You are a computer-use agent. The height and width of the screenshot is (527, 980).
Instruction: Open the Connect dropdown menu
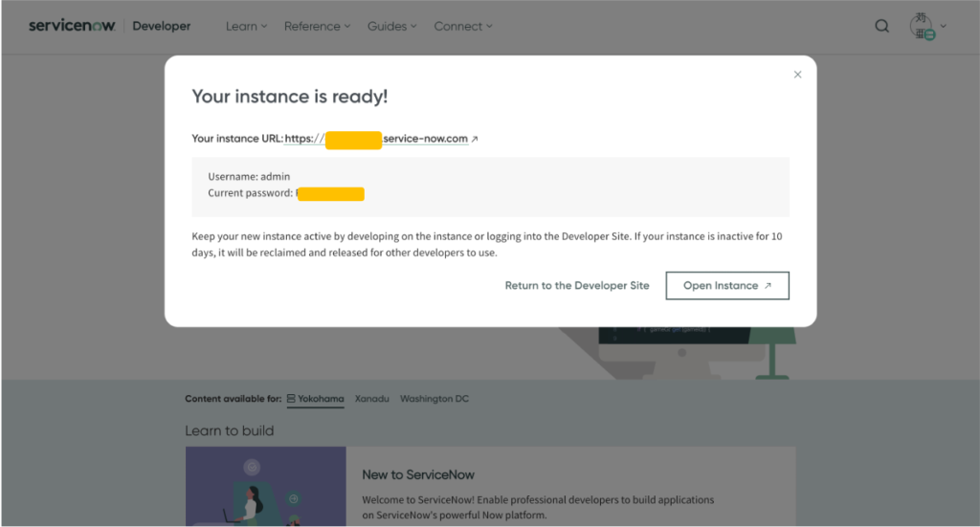[x=463, y=26]
